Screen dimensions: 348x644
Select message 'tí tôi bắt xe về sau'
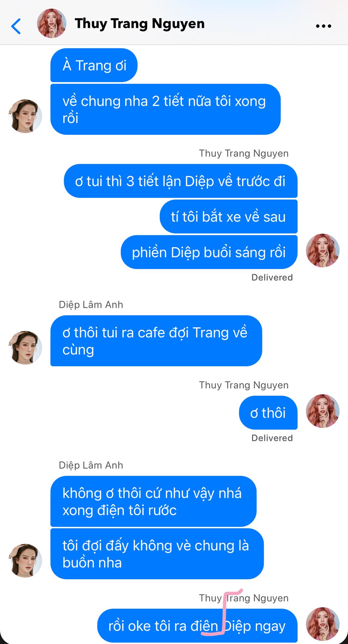[x=228, y=216]
